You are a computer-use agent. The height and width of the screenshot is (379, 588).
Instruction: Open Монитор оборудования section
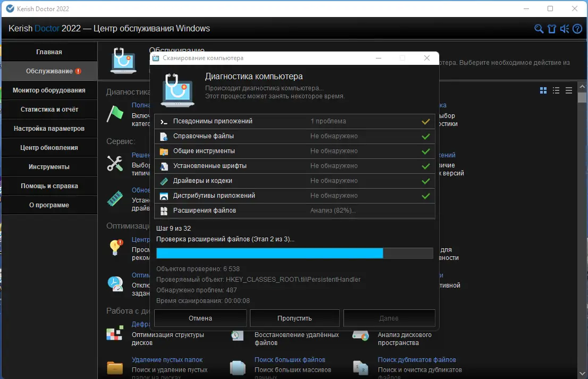point(49,90)
